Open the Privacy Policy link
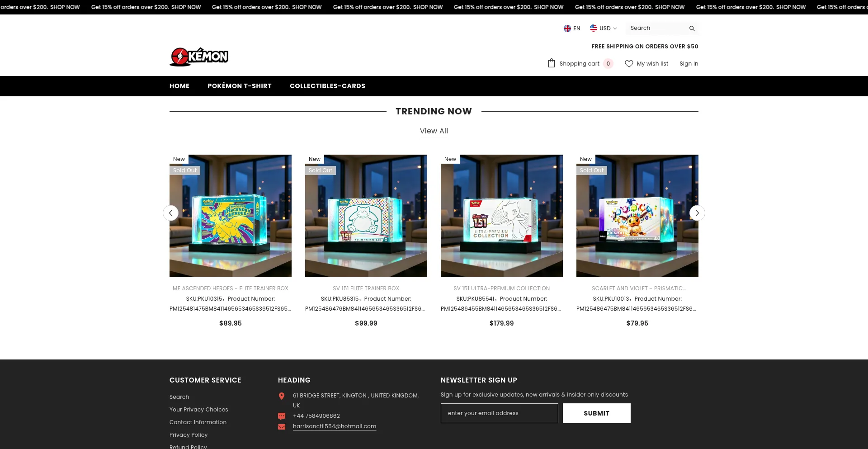The image size is (868, 449). tap(189, 435)
